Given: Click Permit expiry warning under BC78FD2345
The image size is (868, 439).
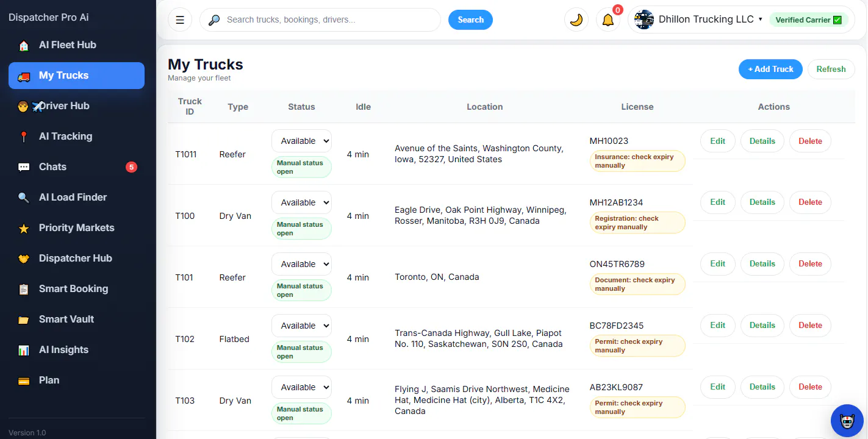Looking at the screenshot, I should [x=637, y=346].
